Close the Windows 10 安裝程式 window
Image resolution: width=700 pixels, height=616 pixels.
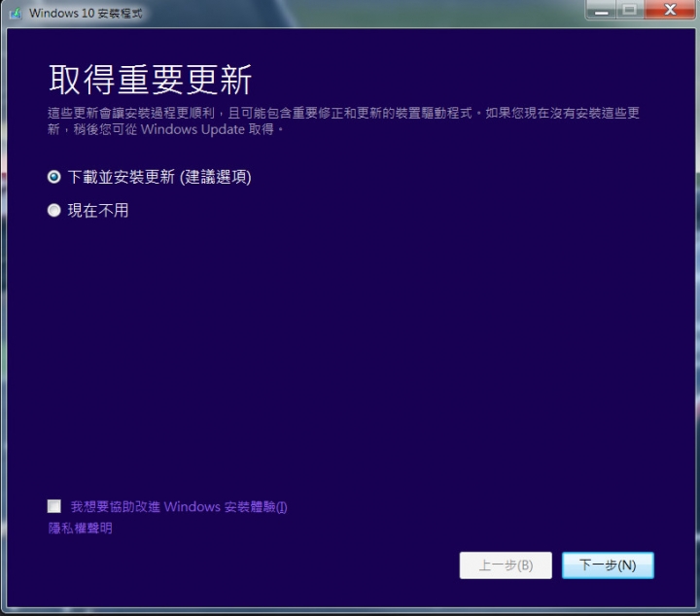(670, 10)
